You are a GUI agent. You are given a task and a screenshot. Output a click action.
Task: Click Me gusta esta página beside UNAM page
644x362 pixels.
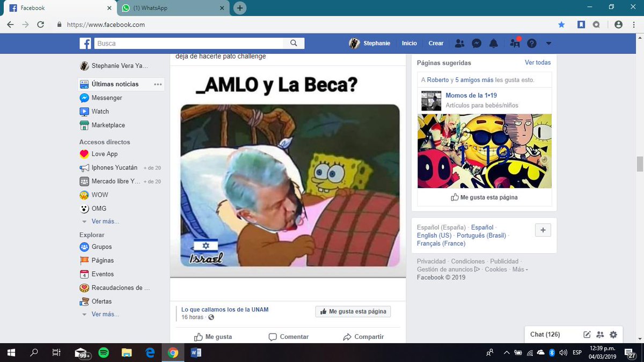353,312
